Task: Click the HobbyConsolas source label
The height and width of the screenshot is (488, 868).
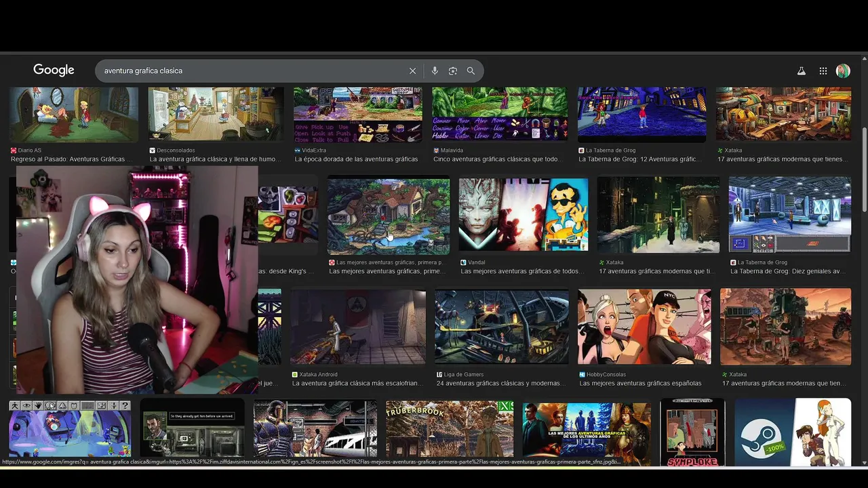Action: (x=606, y=374)
